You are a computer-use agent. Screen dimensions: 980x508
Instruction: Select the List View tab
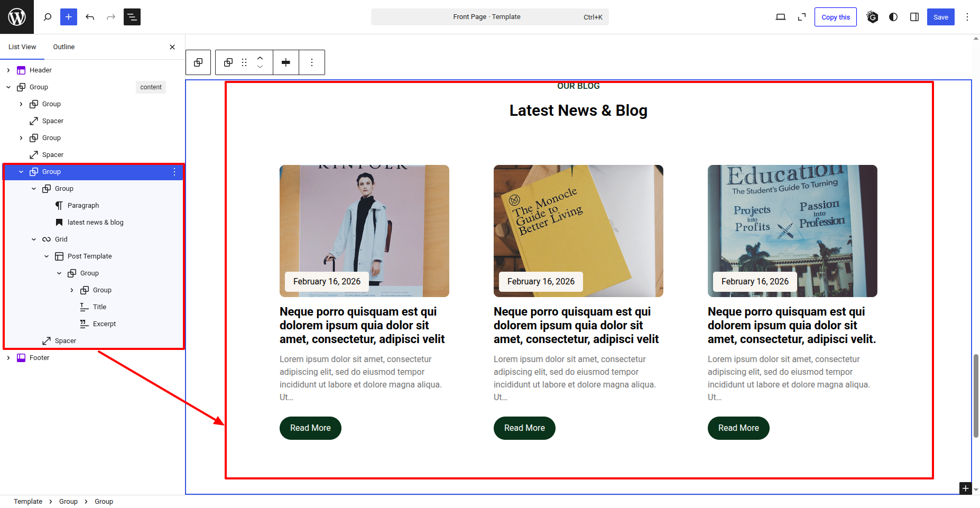(22, 47)
